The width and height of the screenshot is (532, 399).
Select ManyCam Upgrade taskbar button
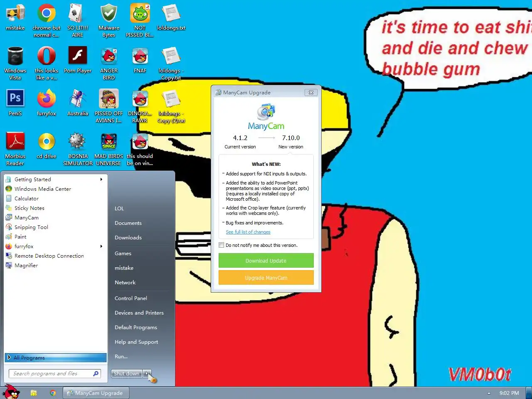point(96,393)
